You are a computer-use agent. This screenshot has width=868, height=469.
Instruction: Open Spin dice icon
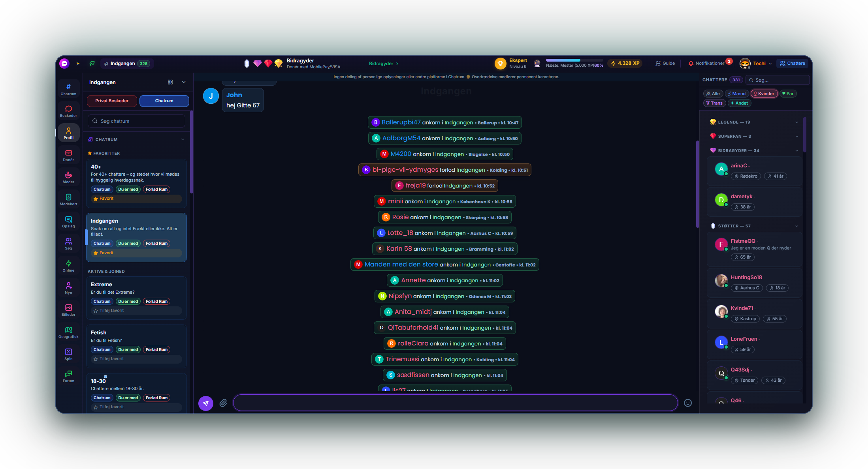(68, 355)
